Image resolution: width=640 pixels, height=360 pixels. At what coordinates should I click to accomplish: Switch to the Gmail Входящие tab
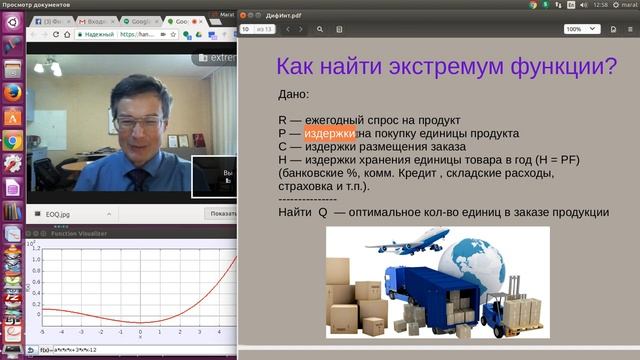[97, 21]
